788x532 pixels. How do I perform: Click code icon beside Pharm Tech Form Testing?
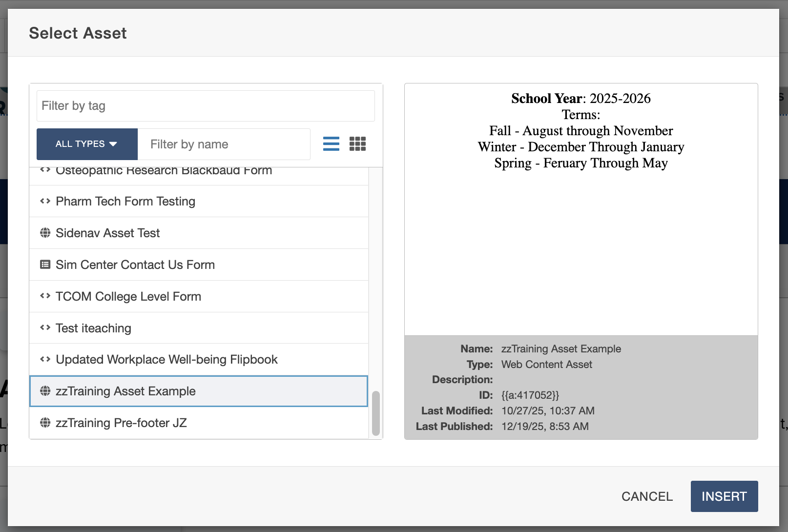click(45, 201)
